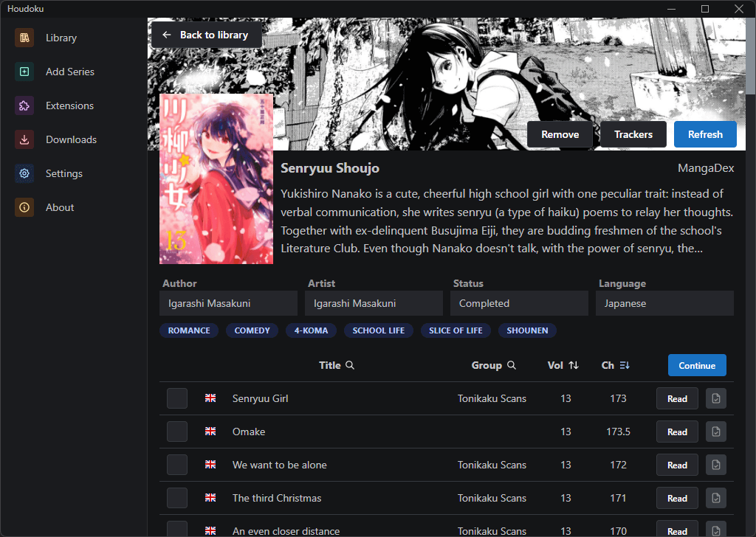756x537 pixels.
Task: Tick checkbox for We want to be alone
Action: [177, 465]
